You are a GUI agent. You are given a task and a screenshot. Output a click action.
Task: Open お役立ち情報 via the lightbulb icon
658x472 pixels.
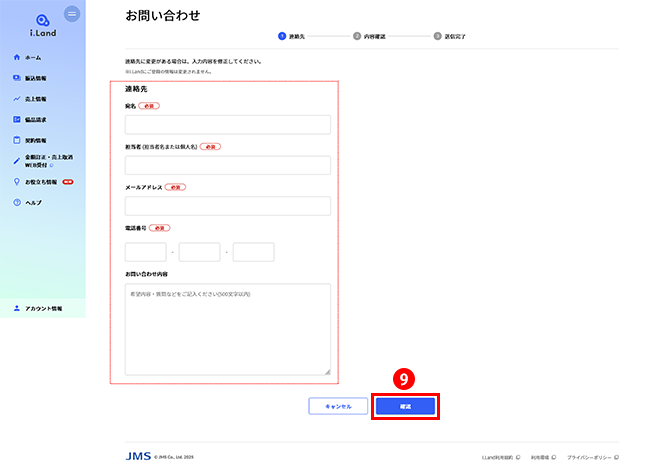17,182
